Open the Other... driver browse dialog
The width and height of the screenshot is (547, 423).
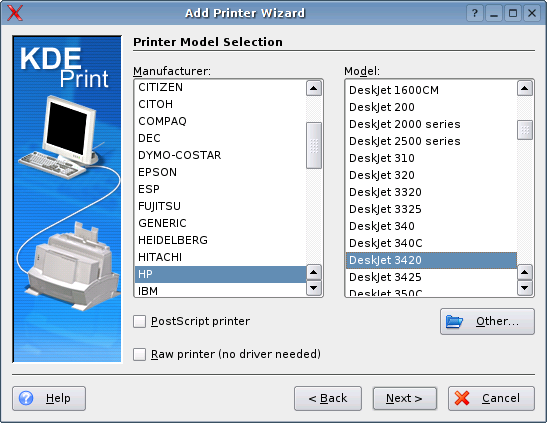487,321
